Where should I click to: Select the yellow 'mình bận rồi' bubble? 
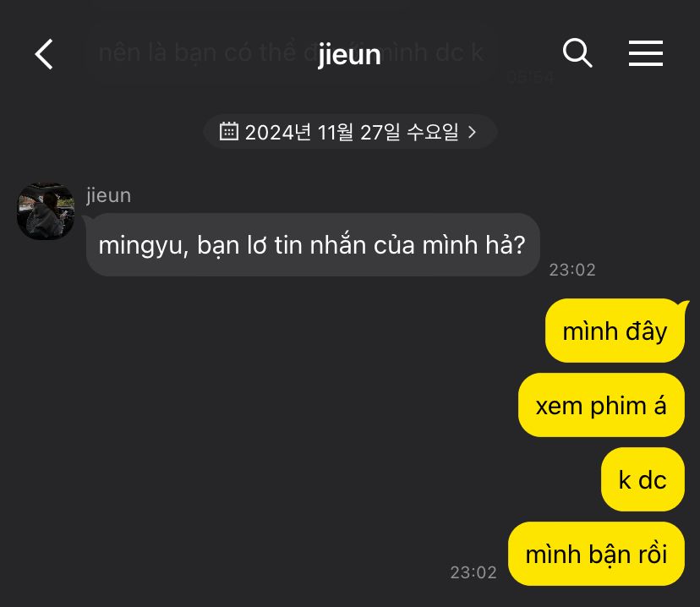pos(596,554)
